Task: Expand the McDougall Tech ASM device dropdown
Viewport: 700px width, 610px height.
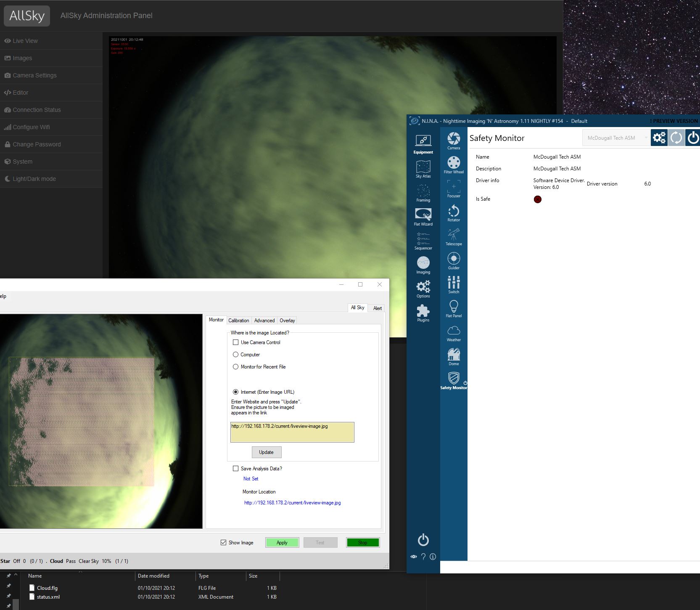Action: tap(616, 138)
